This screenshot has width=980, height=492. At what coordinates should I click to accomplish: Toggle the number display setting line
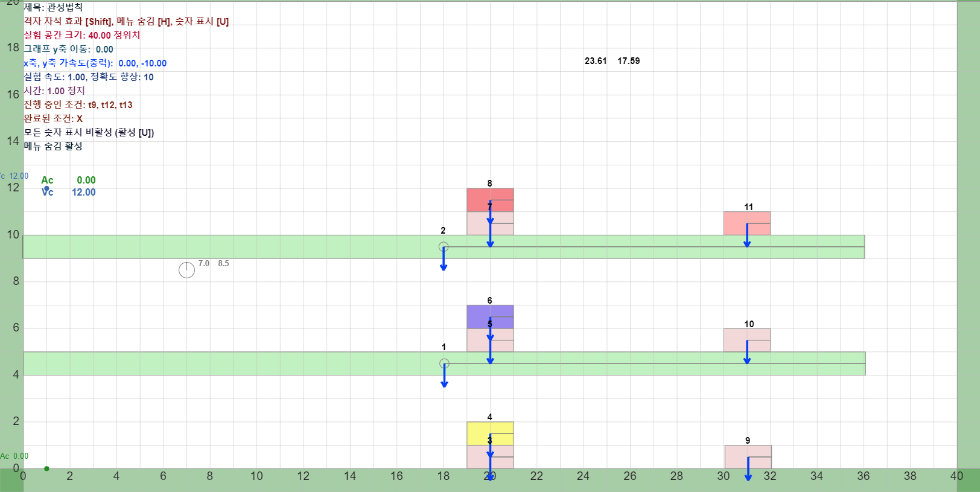[89, 132]
